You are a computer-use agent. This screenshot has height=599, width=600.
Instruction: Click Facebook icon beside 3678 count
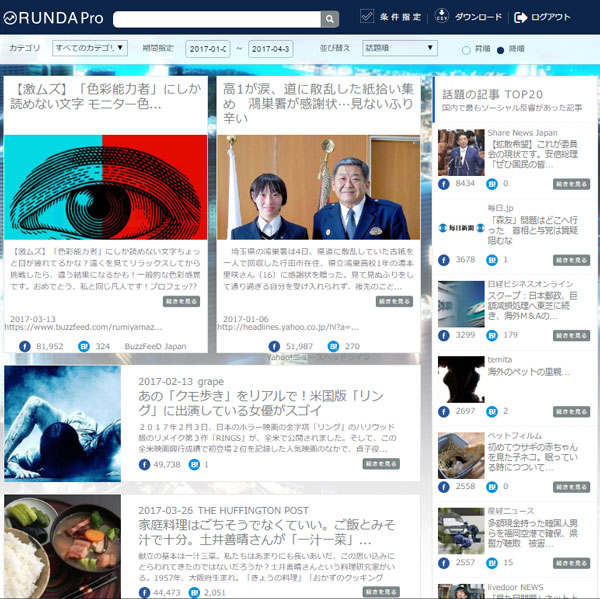tap(443, 260)
